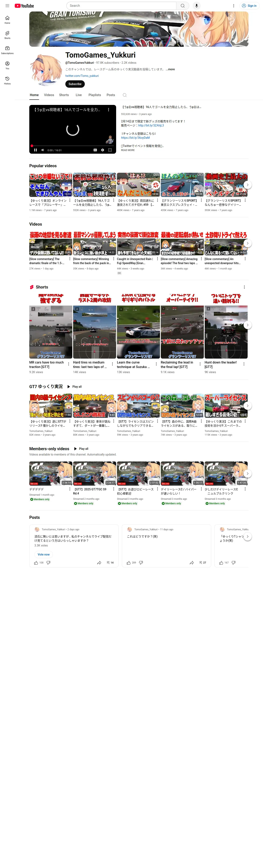Show next Videos shelf items
The image size is (263, 868).
(247, 243)
